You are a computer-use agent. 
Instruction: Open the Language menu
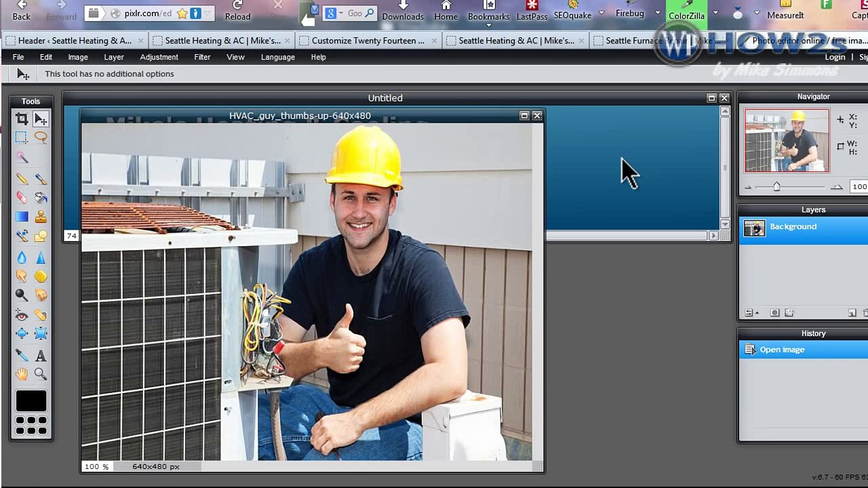coord(278,57)
